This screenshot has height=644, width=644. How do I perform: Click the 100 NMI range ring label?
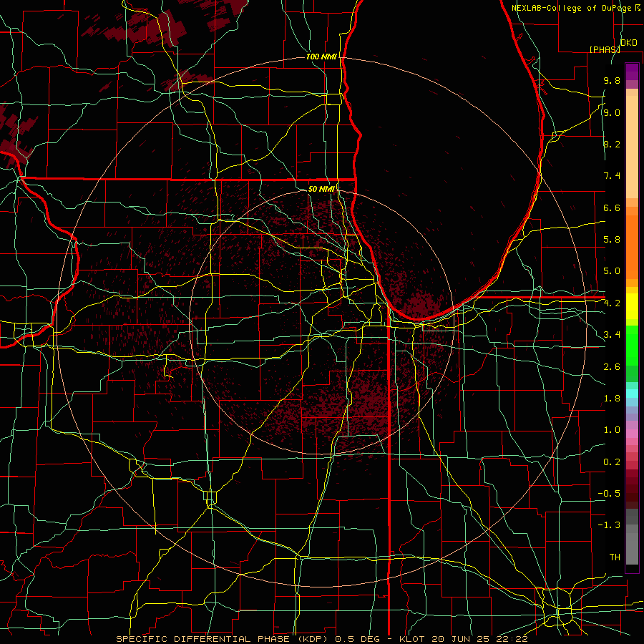[x=321, y=57]
